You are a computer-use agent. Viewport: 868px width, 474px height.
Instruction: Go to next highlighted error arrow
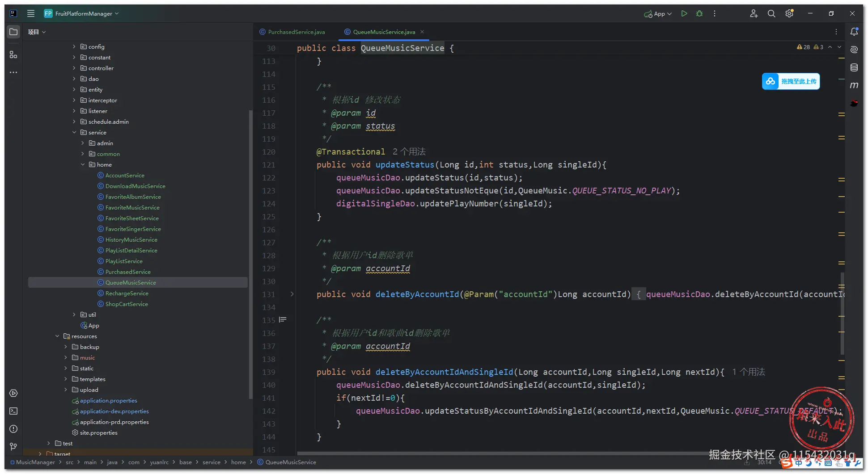(x=839, y=47)
